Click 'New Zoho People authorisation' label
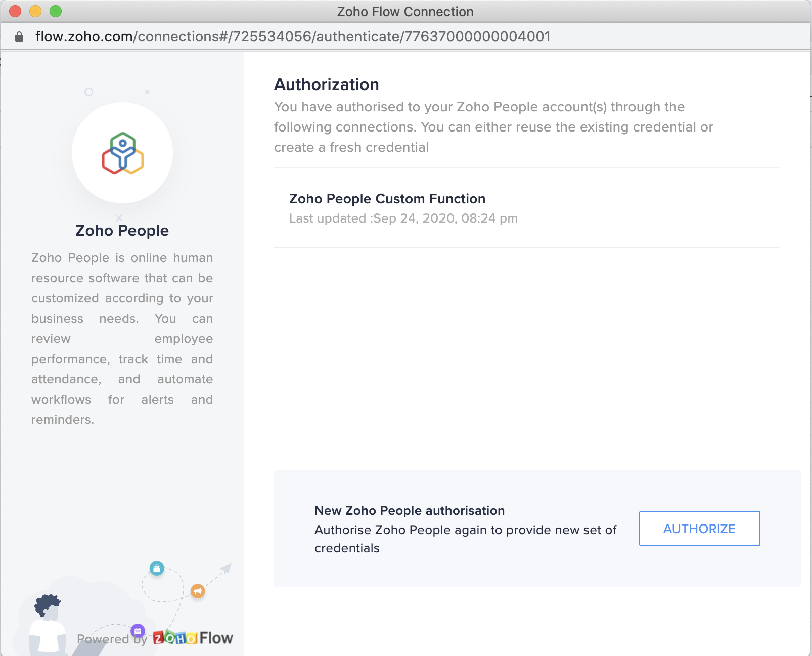Image resolution: width=812 pixels, height=656 pixels. (410, 511)
